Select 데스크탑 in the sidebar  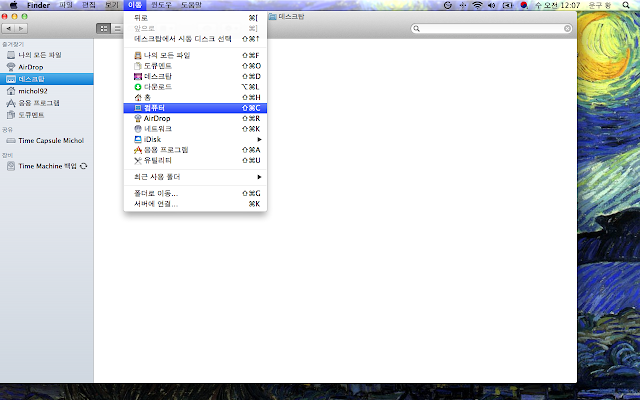[x=47, y=79]
